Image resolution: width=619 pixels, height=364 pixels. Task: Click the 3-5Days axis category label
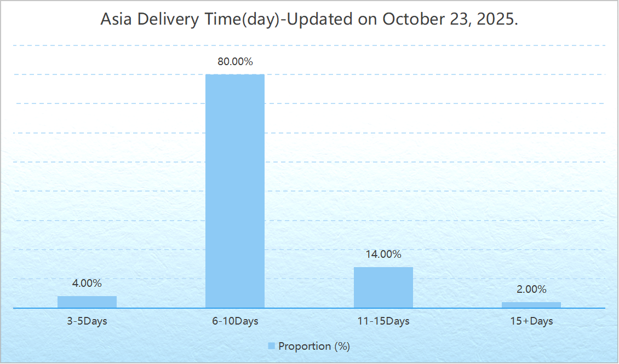pos(87,321)
